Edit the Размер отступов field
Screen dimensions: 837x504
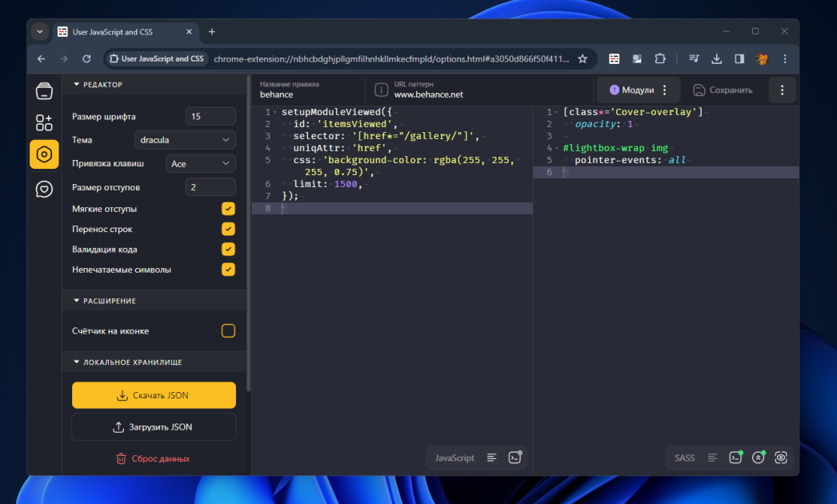(x=210, y=187)
